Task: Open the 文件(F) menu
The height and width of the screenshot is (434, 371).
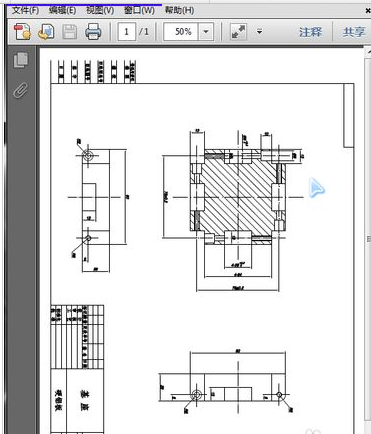Action: (25, 10)
